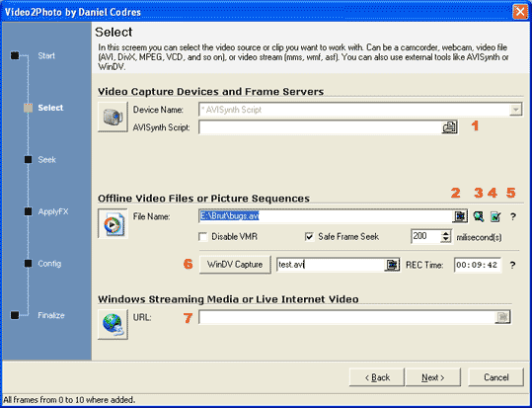Viewport: 532px width, 408px height.
Task: Click the offline video file player icon
Action: pos(113,223)
